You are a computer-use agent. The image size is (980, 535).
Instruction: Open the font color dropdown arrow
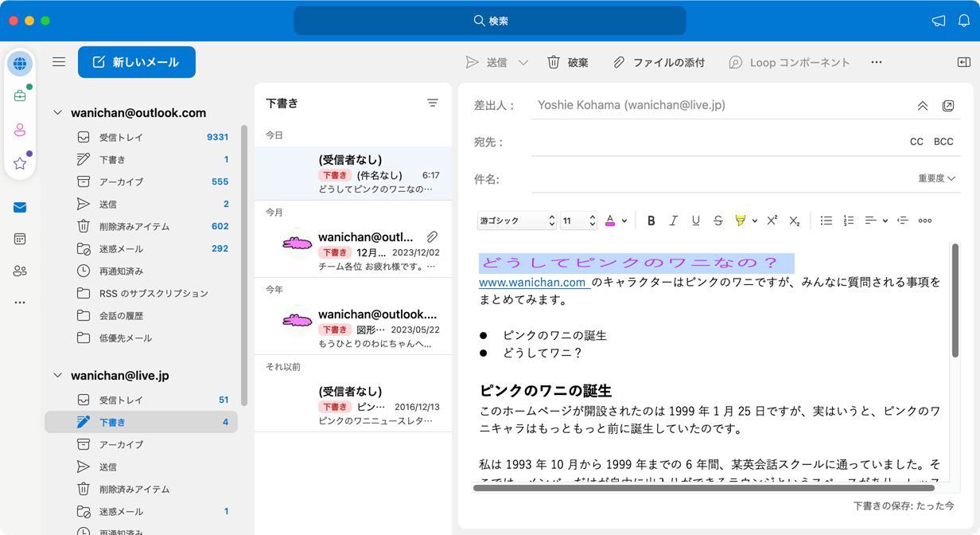click(624, 221)
